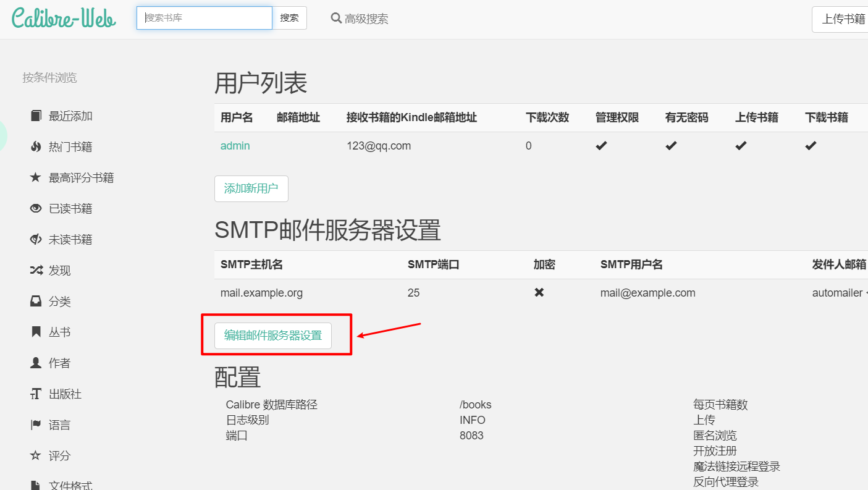868x490 pixels.
Task: Open the 出版社 listing
Action: (x=59, y=394)
